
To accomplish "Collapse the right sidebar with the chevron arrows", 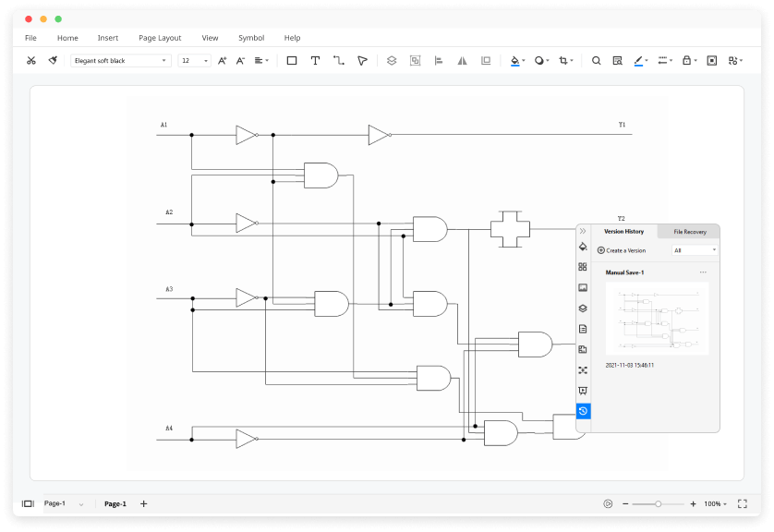I will click(583, 231).
